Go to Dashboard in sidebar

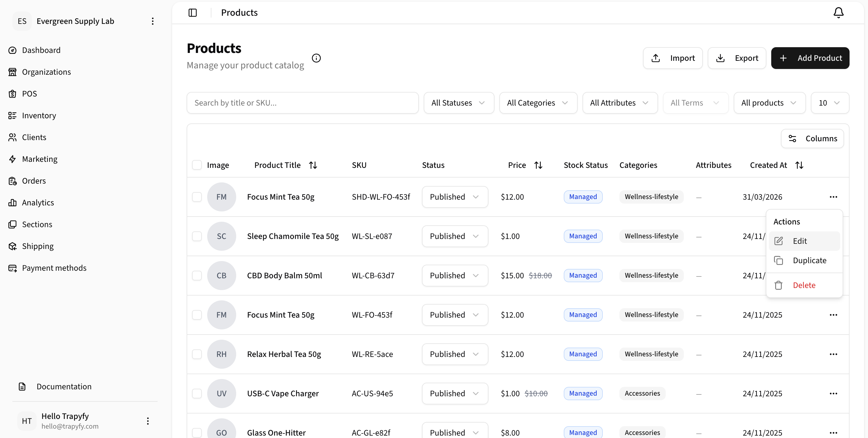point(41,50)
